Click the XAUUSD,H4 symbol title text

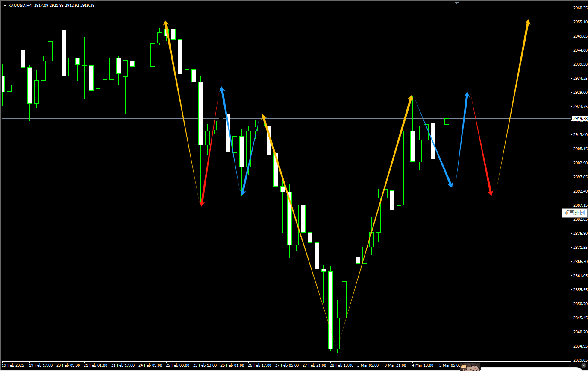pyautogui.click(x=20, y=6)
